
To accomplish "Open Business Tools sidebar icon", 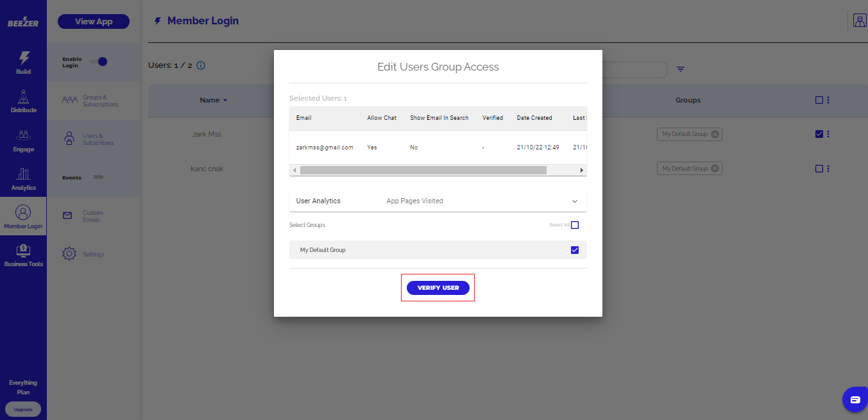I will click(23, 250).
